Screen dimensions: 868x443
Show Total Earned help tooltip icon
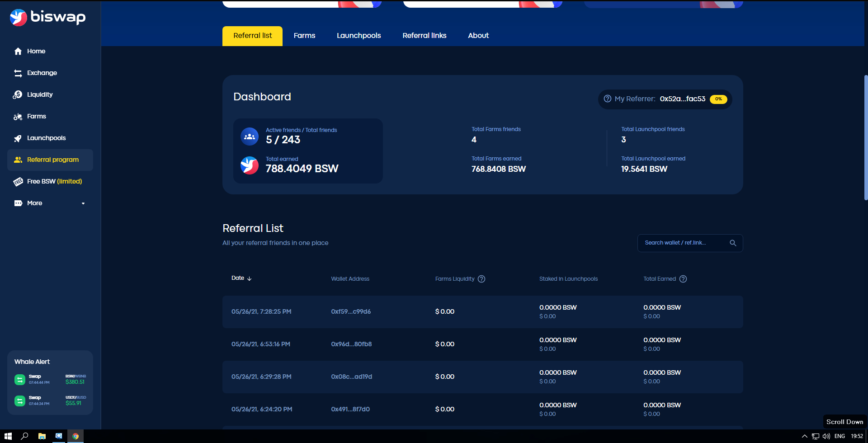coord(683,279)
